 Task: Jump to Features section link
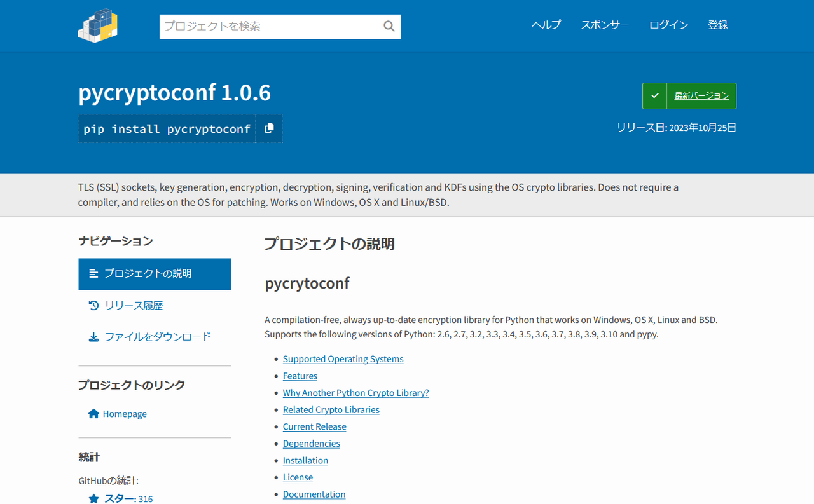coord(300,376)
